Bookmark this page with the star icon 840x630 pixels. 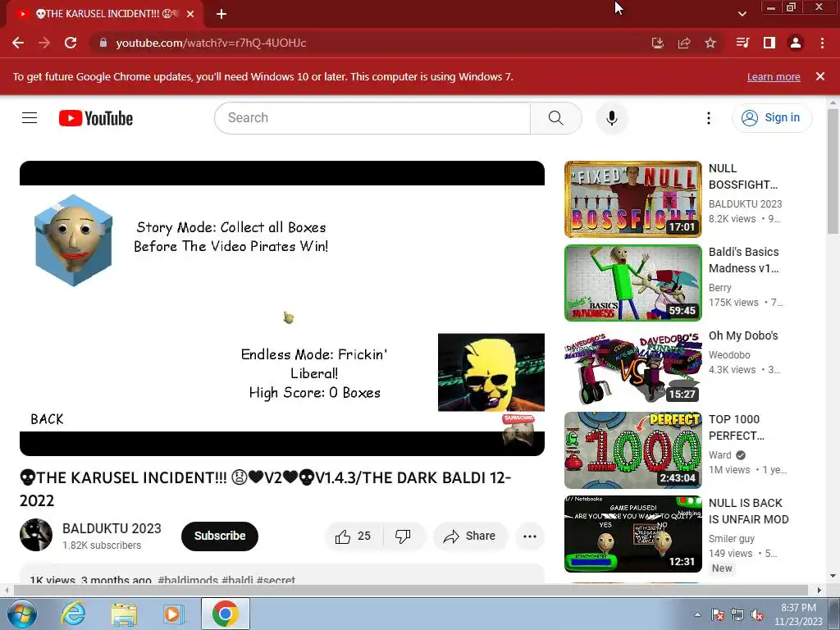tap(710, 43)
